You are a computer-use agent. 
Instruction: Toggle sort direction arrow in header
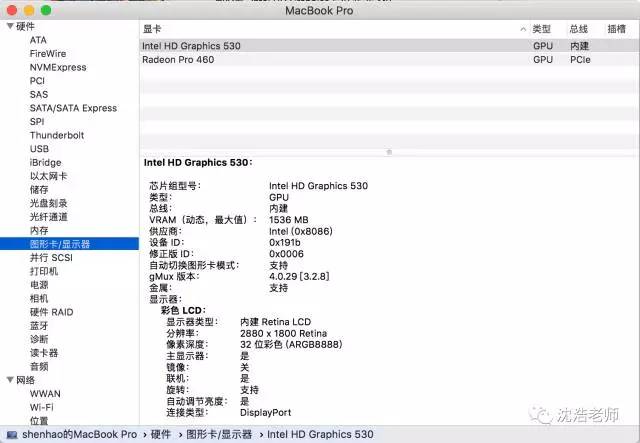523,29
